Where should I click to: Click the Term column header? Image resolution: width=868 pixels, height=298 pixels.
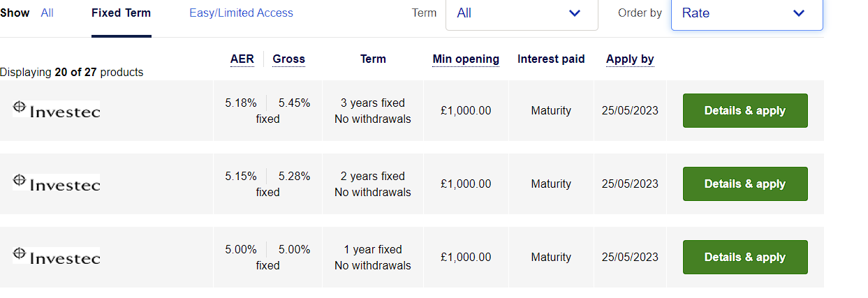[x=373, y=59]
